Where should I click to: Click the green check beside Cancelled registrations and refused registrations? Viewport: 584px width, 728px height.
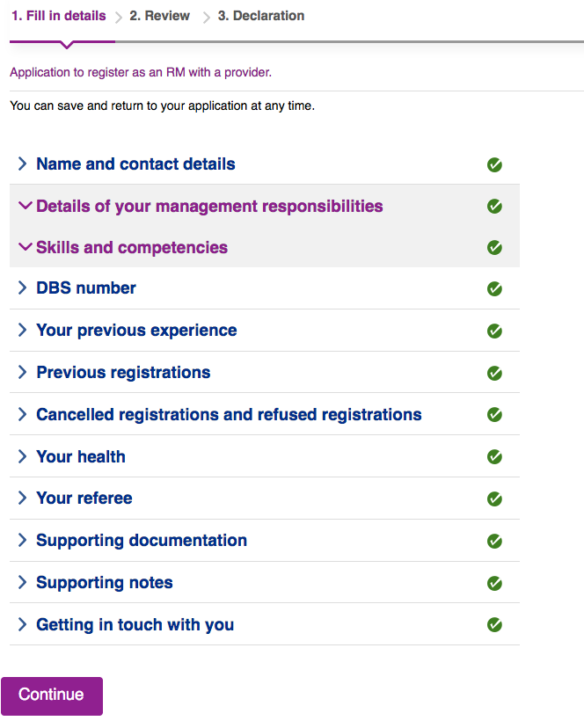pos(494,414)
